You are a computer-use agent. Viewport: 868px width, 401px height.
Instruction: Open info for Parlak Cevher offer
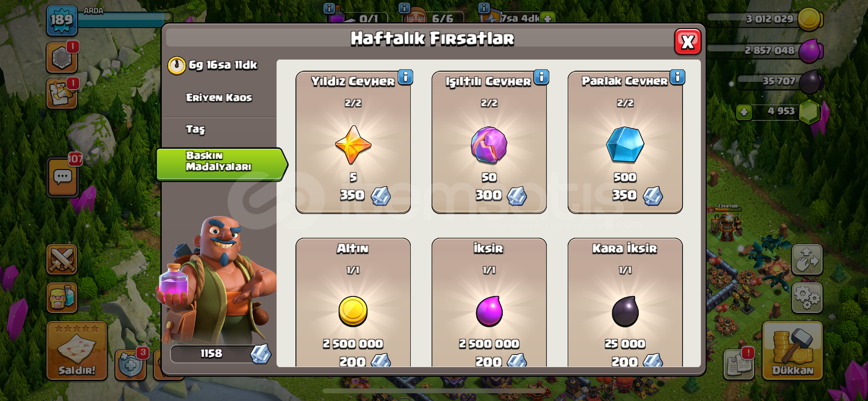pos(678,77)
